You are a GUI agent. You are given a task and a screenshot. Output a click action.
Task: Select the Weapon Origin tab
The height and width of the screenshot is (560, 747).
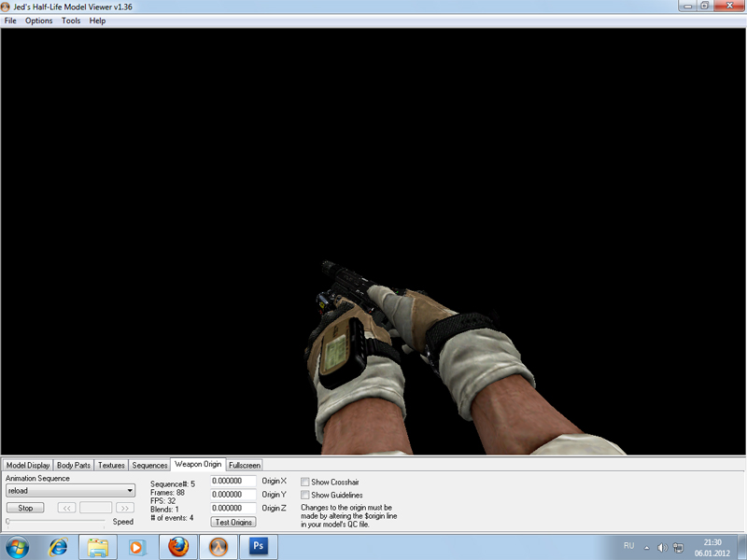[x=198, y=464]
